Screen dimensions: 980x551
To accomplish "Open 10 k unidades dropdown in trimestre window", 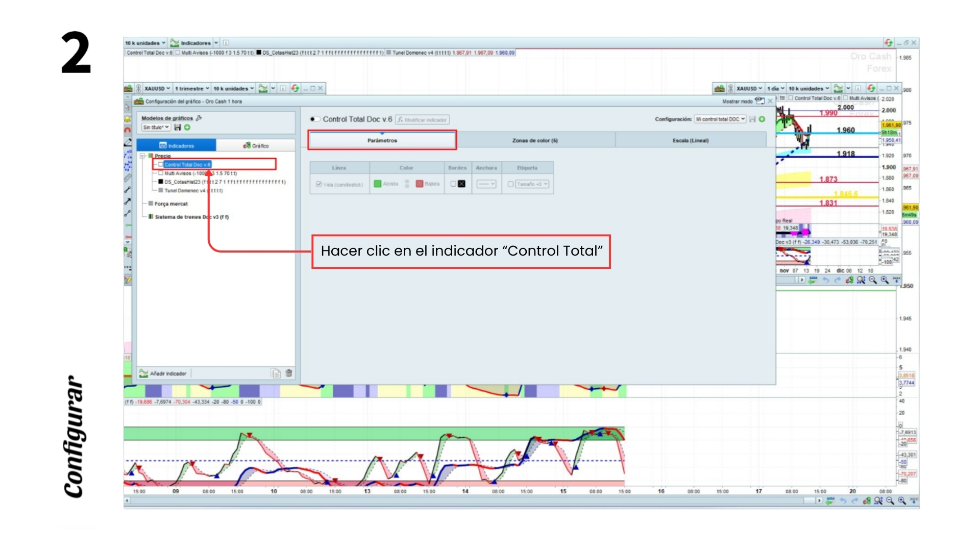I will coord(234,88).
